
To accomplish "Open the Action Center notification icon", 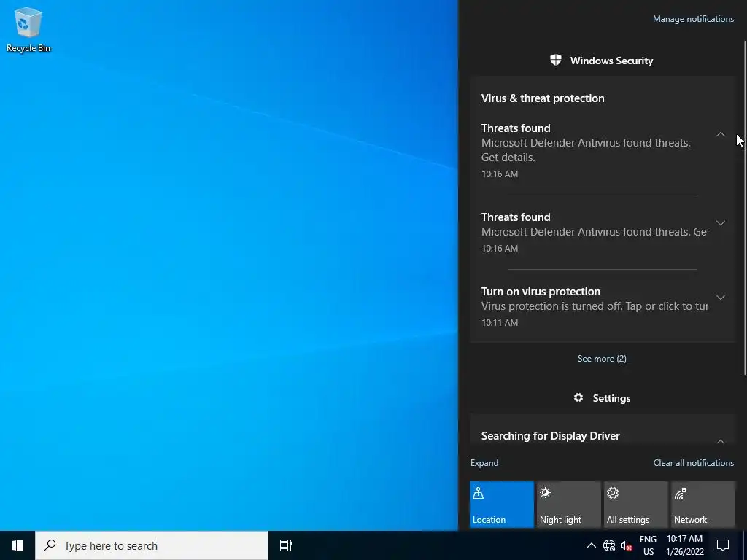I will [723, 545].
